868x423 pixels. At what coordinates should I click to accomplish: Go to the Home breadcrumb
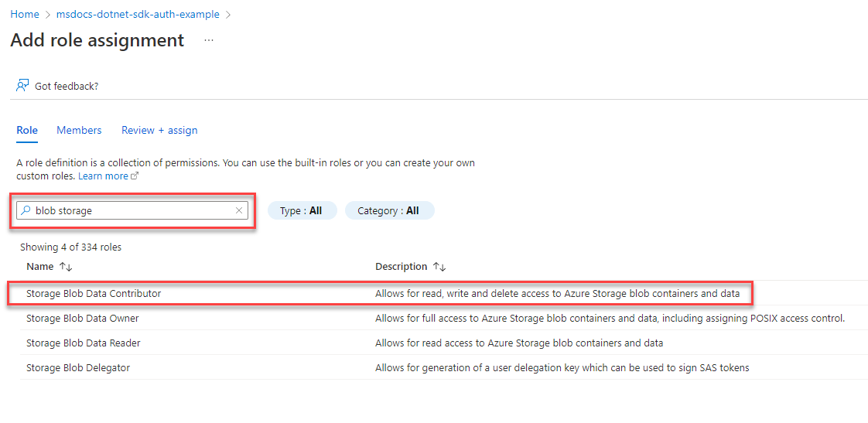pyautogui.click(x=25, y=15)
